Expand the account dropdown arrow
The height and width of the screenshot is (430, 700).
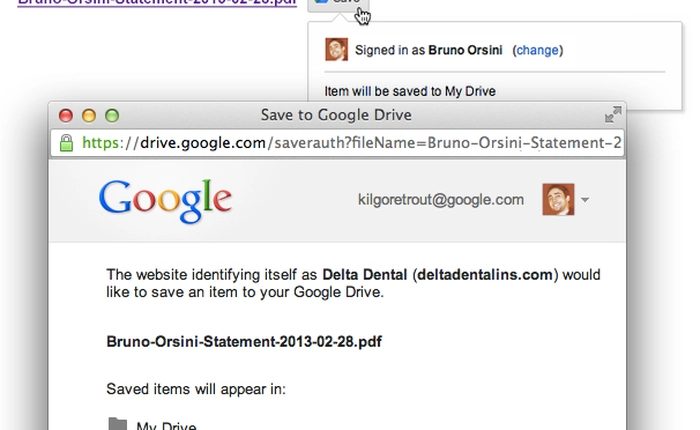click(585, 200)
